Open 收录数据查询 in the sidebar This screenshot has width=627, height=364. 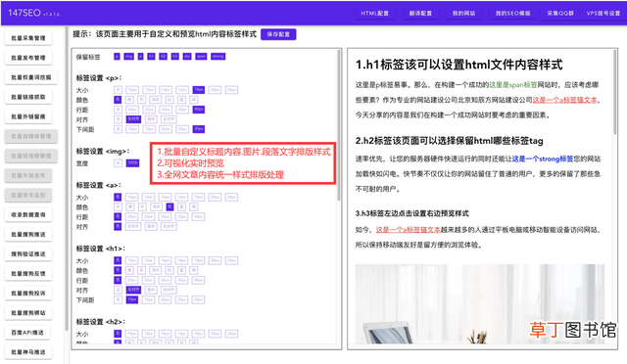[28, 214]
